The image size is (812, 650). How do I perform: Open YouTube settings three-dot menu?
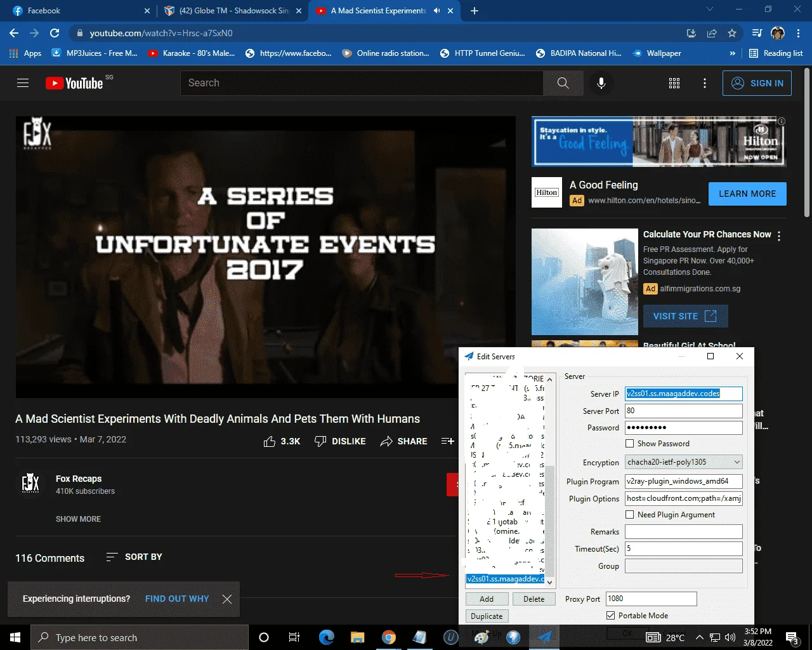click(705, 83)
